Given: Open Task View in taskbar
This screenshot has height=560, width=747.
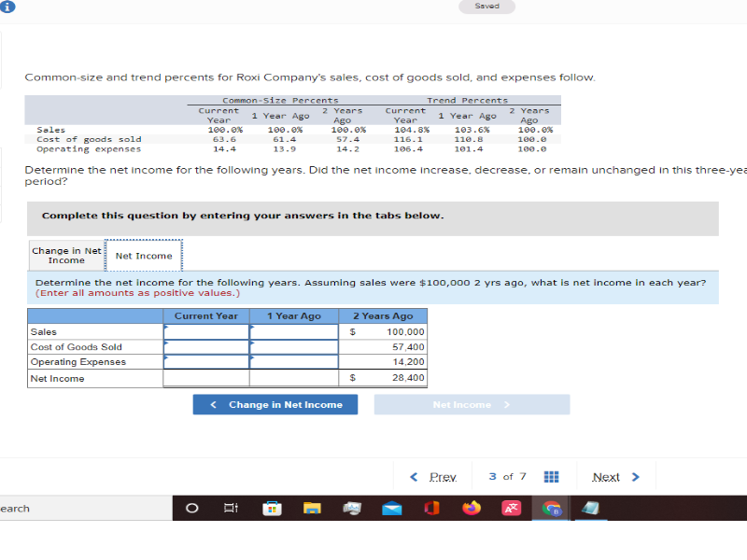Looking at the screenshot, I should [231, 508].
